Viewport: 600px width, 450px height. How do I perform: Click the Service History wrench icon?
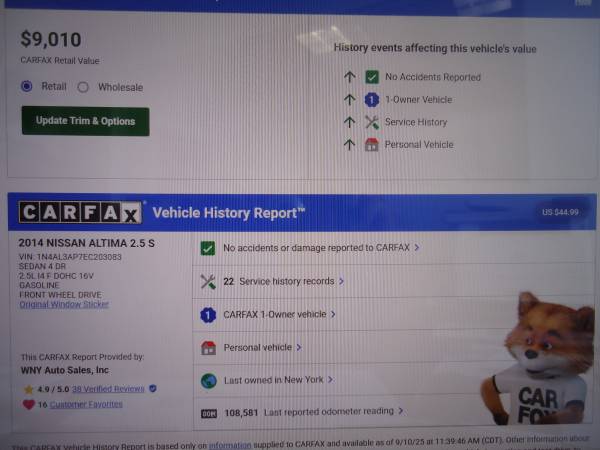[x=372, y=122]
